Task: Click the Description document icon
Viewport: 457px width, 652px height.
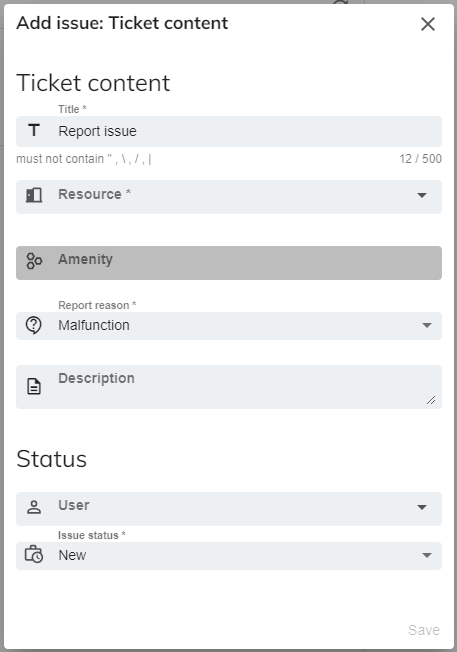Action: 34,386
